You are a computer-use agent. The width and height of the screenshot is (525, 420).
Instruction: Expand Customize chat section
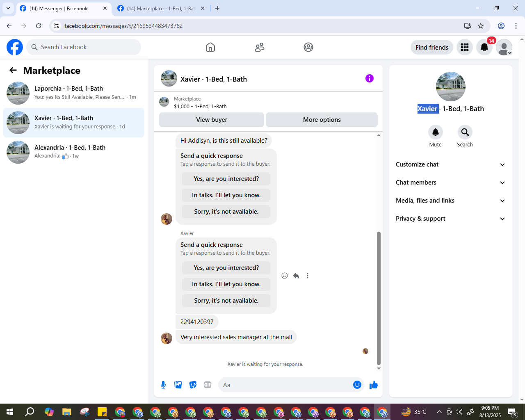coord(451,164)
